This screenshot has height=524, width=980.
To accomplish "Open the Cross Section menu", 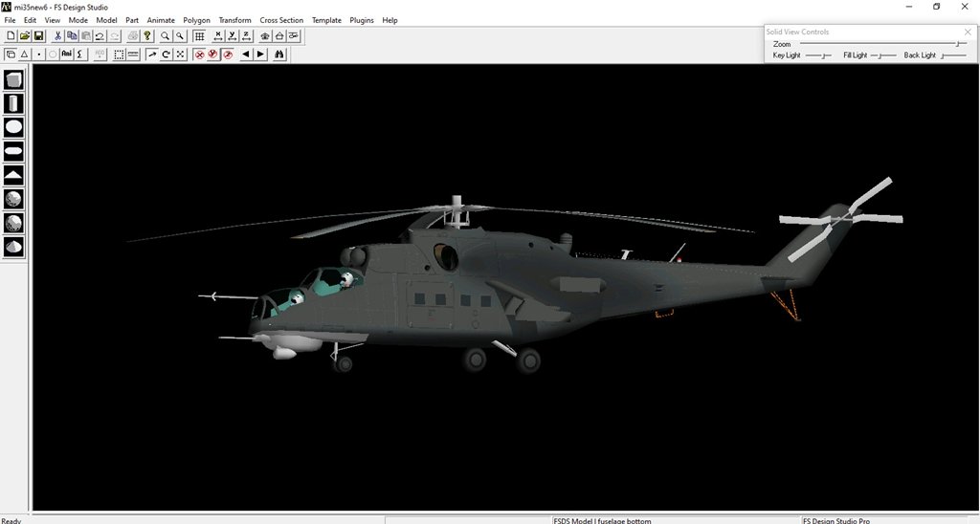I will (x=281, y=20).
